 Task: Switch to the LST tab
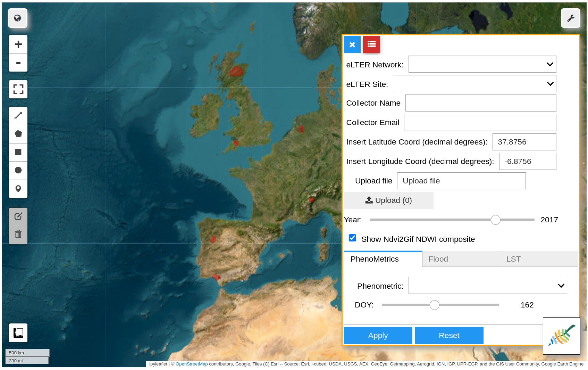[x=538, y=259]
